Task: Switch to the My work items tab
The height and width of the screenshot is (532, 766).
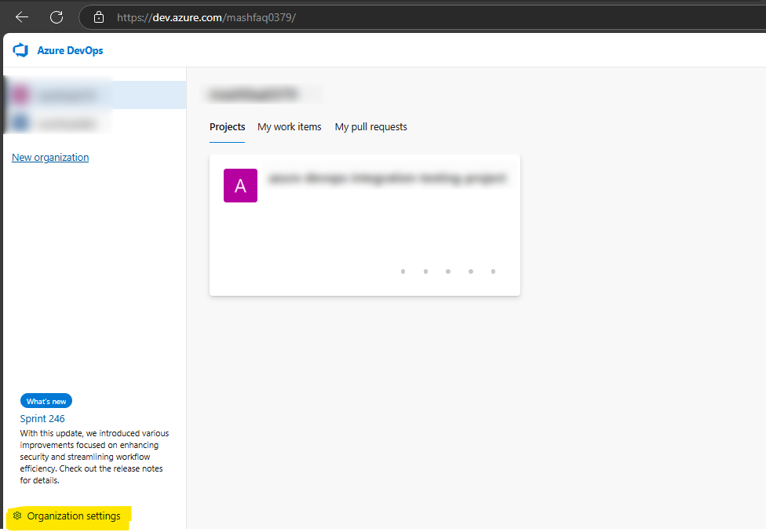Action: pyautogui.click(x=289, y=127)
